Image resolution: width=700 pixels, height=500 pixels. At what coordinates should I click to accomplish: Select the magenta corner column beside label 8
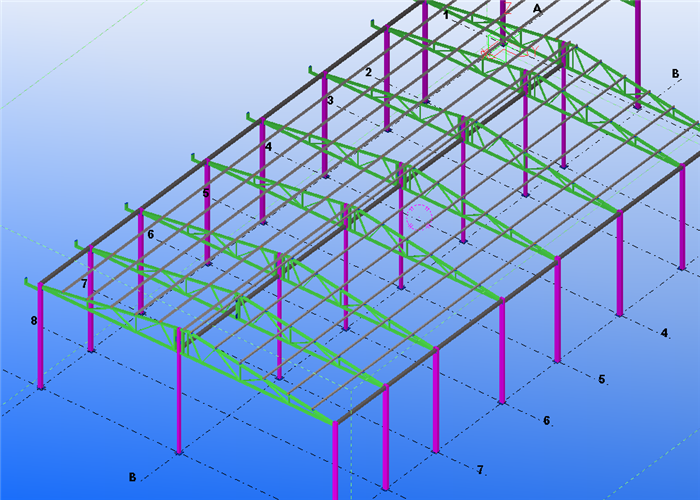40,336
